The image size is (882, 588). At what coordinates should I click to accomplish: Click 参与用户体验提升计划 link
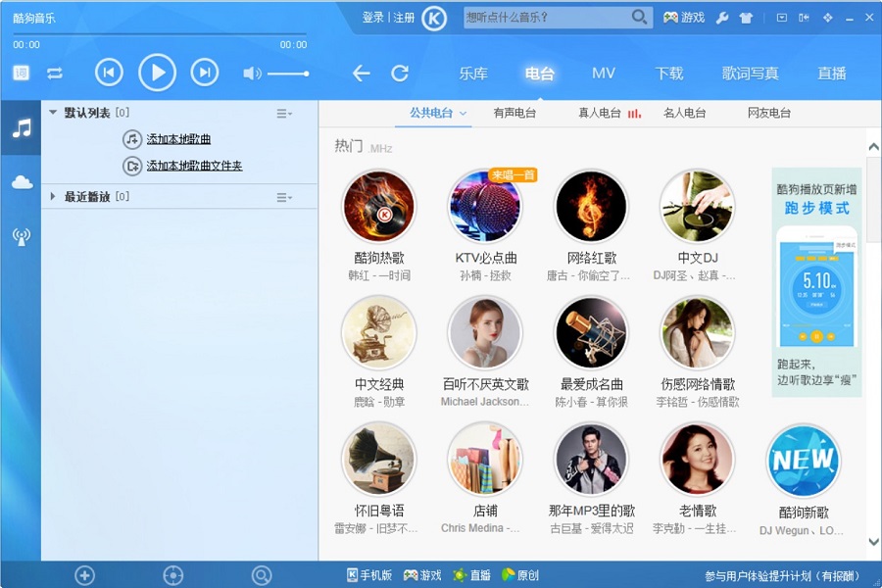(782, 576)
